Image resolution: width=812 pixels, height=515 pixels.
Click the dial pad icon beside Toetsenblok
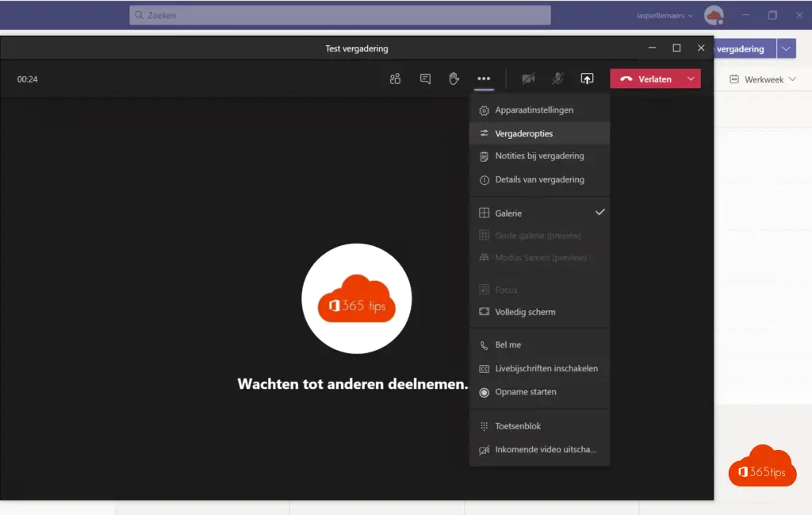(x=485, y=426)
